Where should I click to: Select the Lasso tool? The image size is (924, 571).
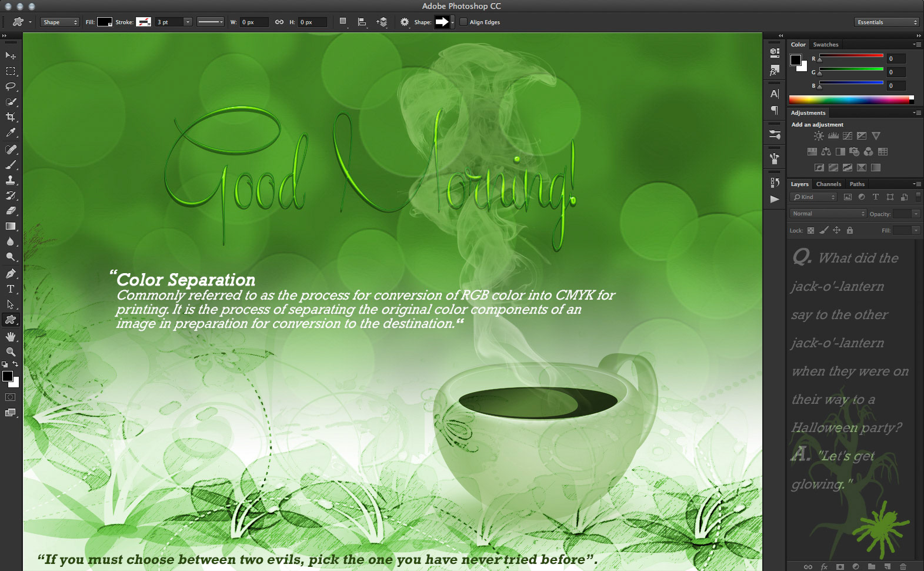[x=11, y=86]
